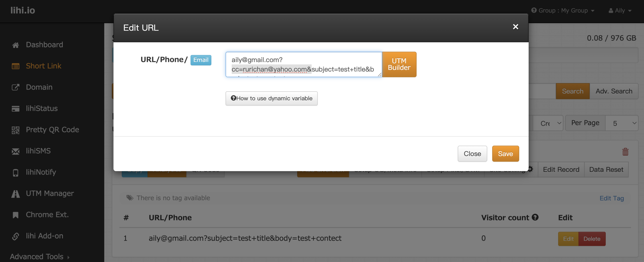Save the edited URL

tap(505, 154)
